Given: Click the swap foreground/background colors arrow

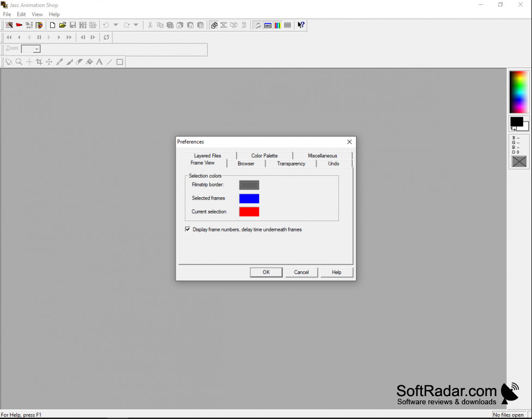Looking at the screenshot, I should (x=513, y=129).
